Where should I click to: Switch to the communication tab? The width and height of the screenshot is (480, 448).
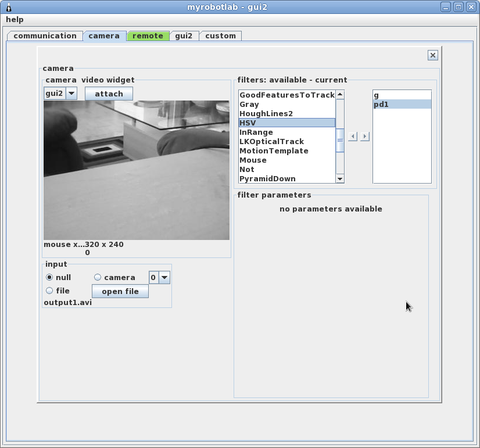pos(45,36)
